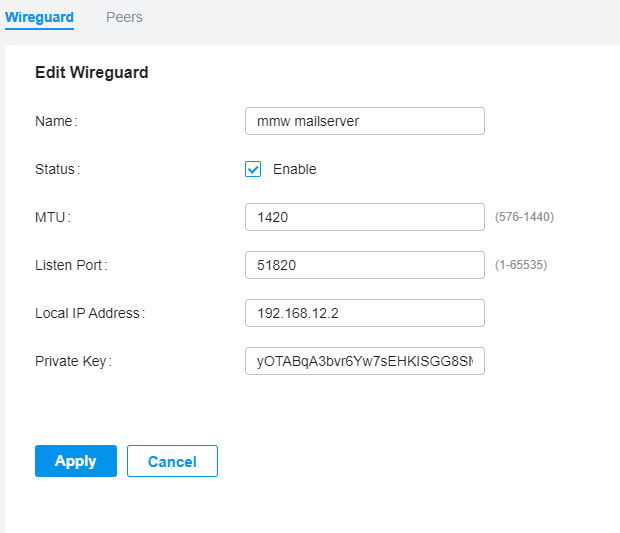Click the Status label

pos(57,169)
